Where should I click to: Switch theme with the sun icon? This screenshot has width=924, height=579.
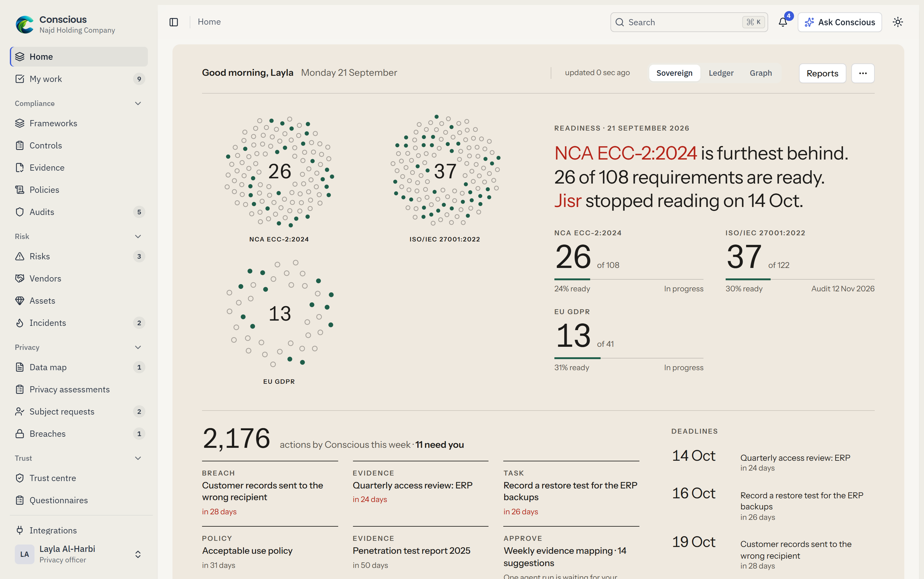pos(898,22)
